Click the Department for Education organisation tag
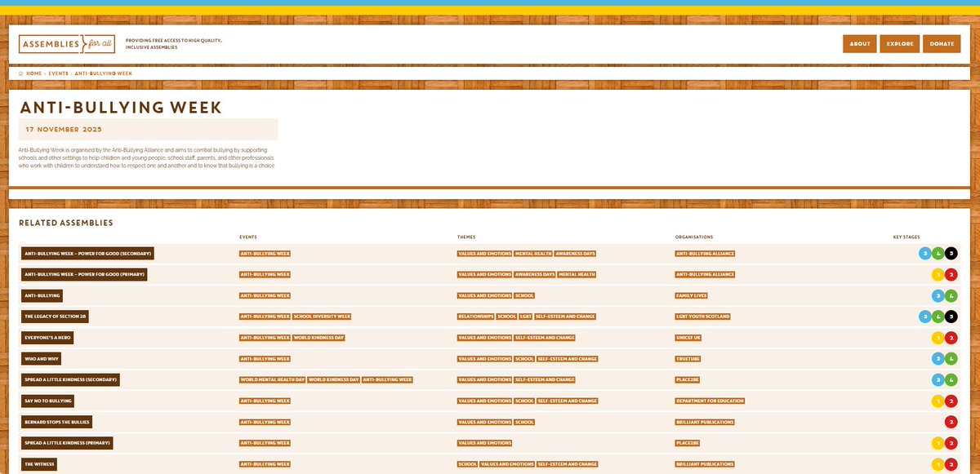This screenshot has width=980, height=474. tap(710, 401)
